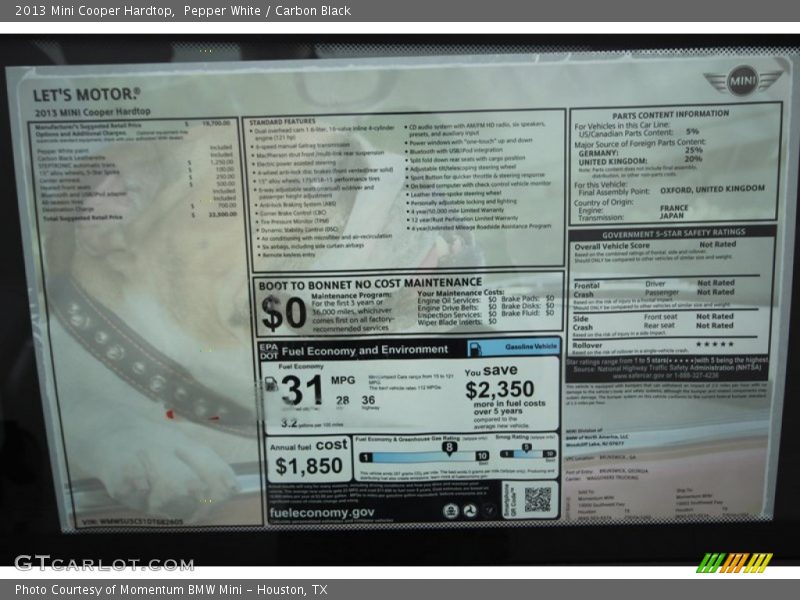Image resolution: width=800 pixels, height=600 pixels.
Task: Click the Gasoline Vehicle label
Action: pos(531,346)
